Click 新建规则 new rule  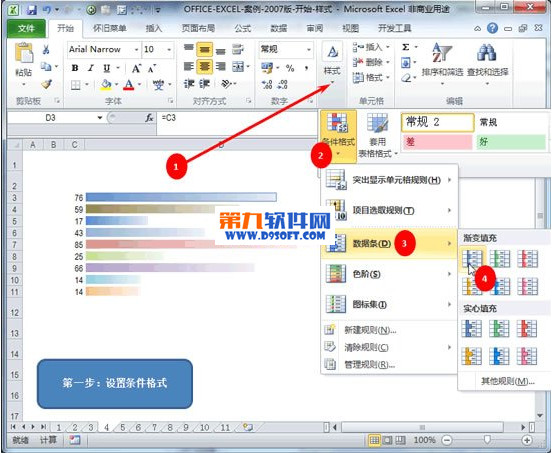[389, 330]
